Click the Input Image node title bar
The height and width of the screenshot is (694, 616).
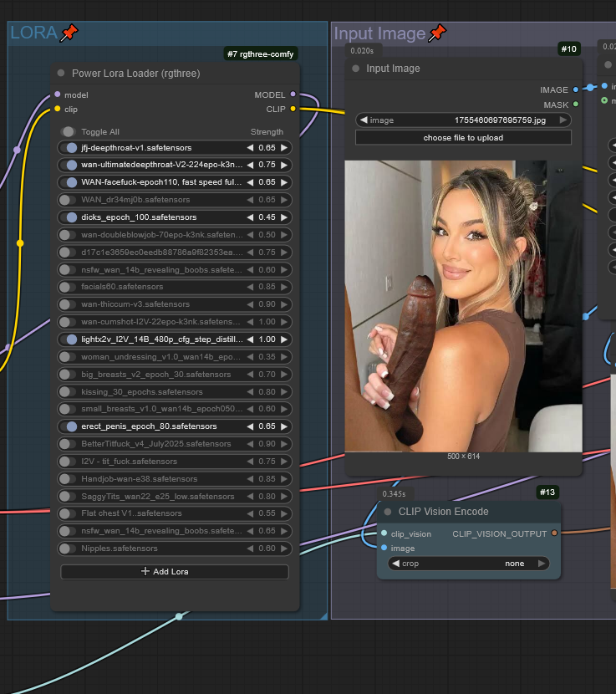tap(451, 69)
